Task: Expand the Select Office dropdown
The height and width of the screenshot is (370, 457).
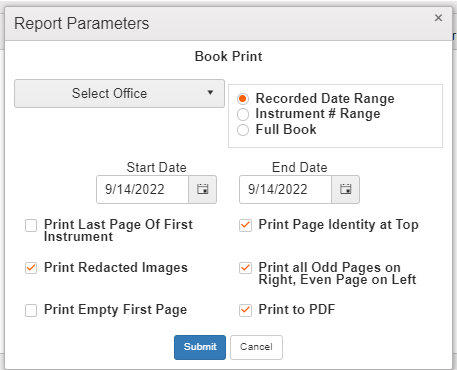Action: 119,93
